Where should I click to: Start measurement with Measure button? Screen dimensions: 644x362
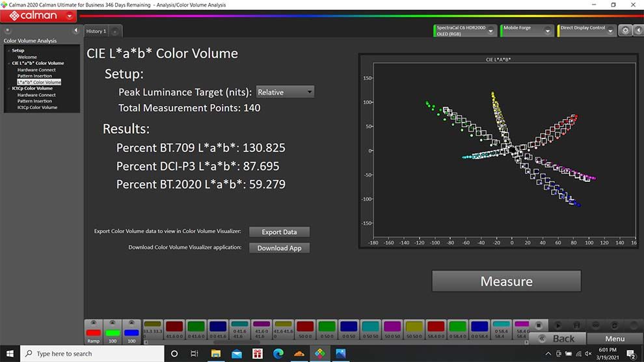pyautogui.click(x=506, y=281)
